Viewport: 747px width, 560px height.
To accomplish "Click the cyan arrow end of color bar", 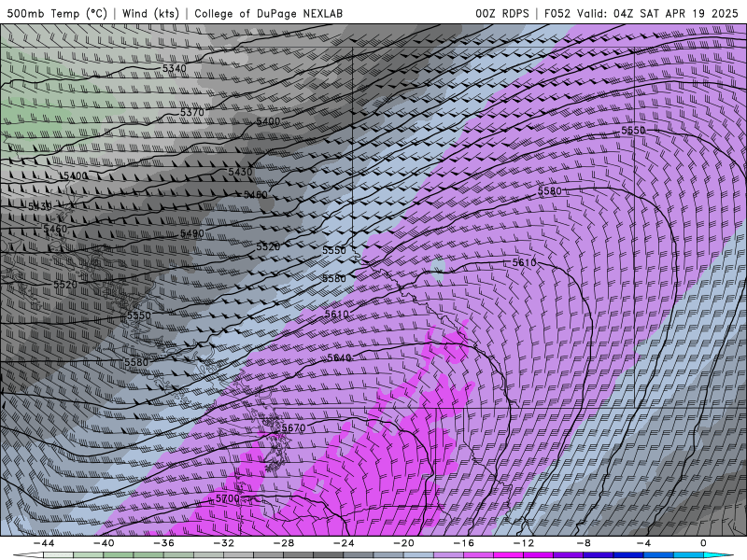I will pyautogui.click(x=718, y=555).
